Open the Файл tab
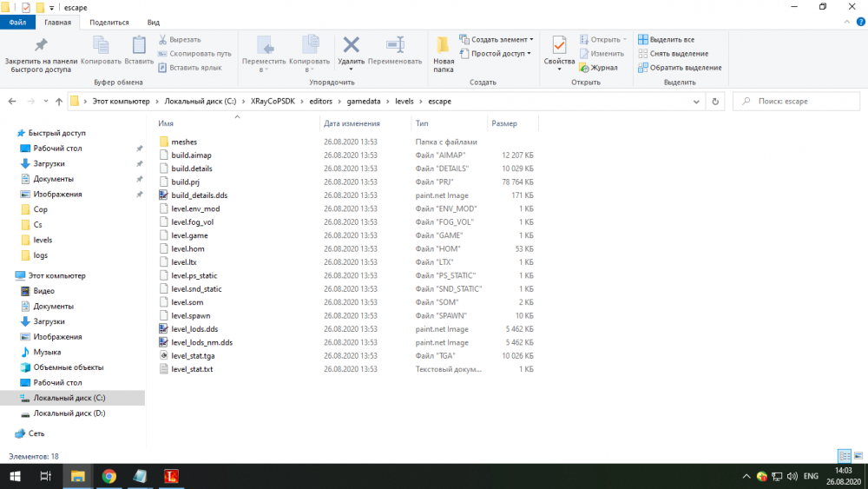This screenshot has height=489, width=868. (17, 23)
